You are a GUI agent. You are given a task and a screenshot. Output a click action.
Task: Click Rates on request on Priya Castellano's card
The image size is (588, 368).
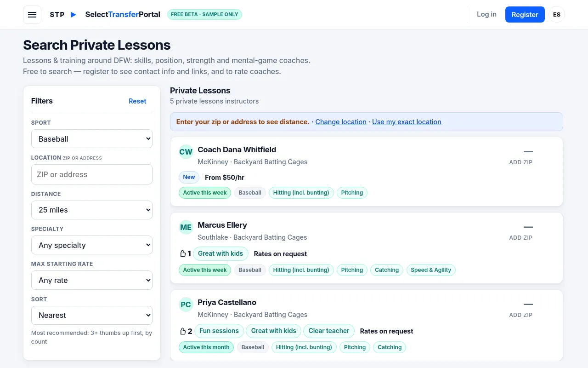(386, 331)
